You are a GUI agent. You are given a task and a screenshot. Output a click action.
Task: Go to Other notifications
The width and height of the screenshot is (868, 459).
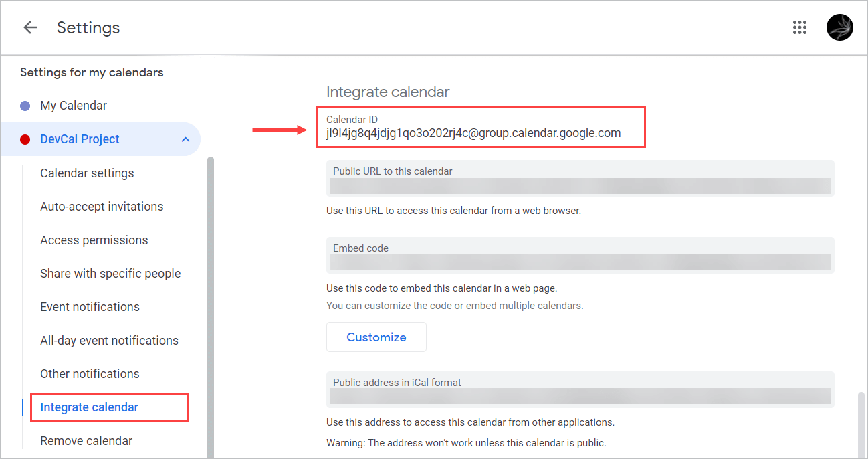[90, 374]
